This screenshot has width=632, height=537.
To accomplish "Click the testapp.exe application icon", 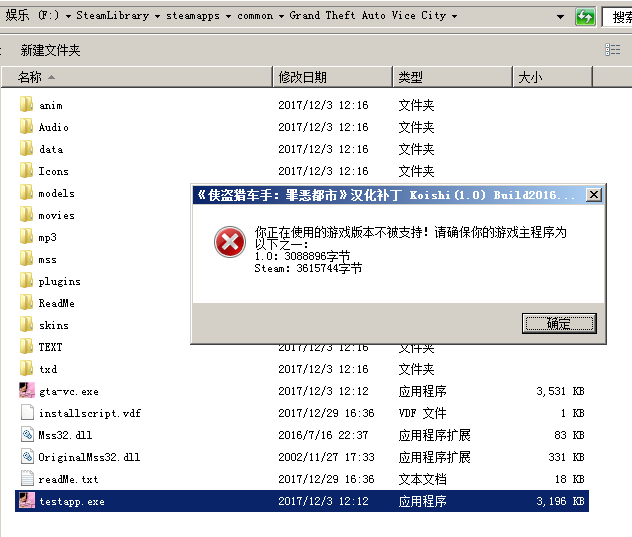I will [27, 501].
